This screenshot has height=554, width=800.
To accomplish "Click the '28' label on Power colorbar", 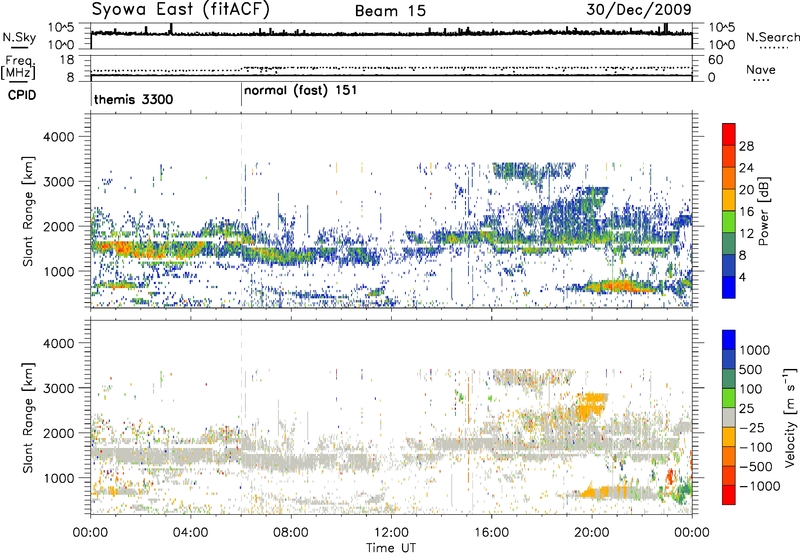I will 746,146.
